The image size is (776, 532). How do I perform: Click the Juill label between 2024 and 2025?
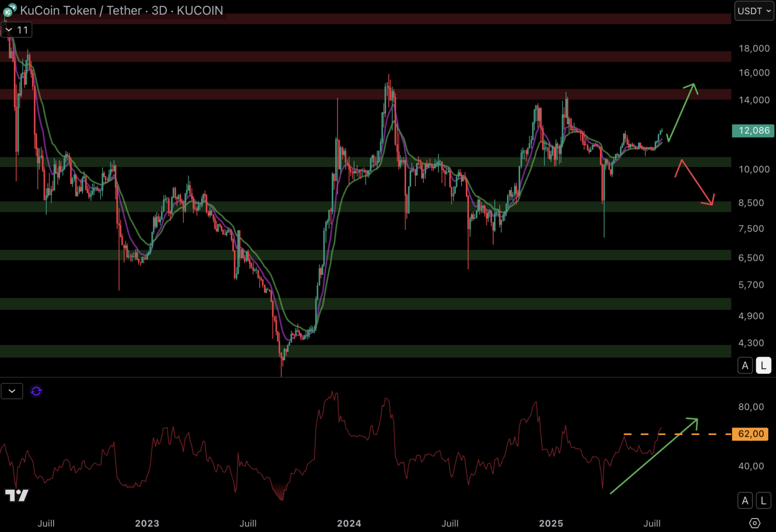(450, 524)
